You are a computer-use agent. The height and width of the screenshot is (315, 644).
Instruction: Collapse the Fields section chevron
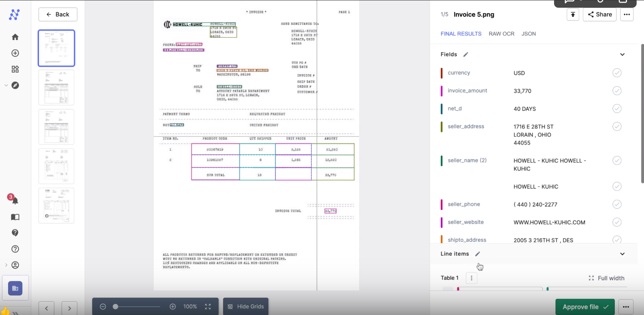[x=622, y=54]
